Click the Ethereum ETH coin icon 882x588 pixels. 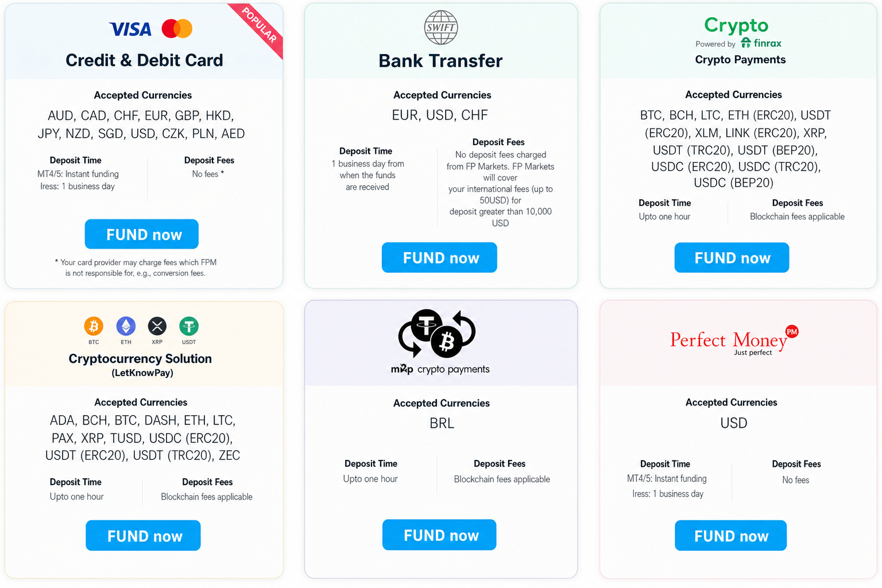point(126,326)
